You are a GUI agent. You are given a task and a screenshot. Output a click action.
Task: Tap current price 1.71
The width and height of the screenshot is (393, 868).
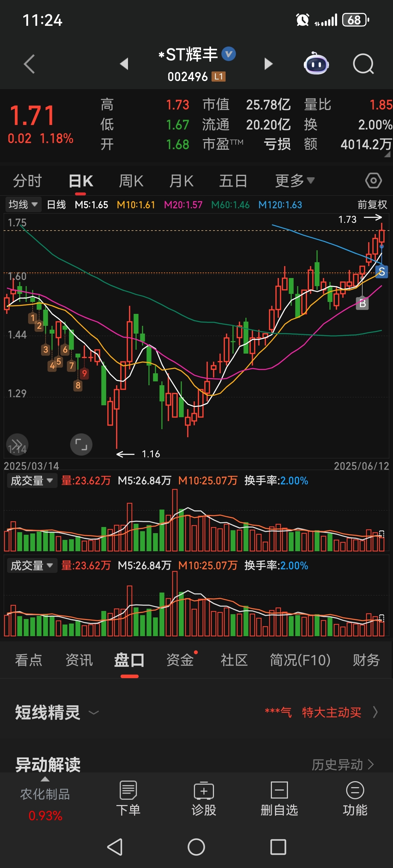pyautogui.click(x=32, y=115)
